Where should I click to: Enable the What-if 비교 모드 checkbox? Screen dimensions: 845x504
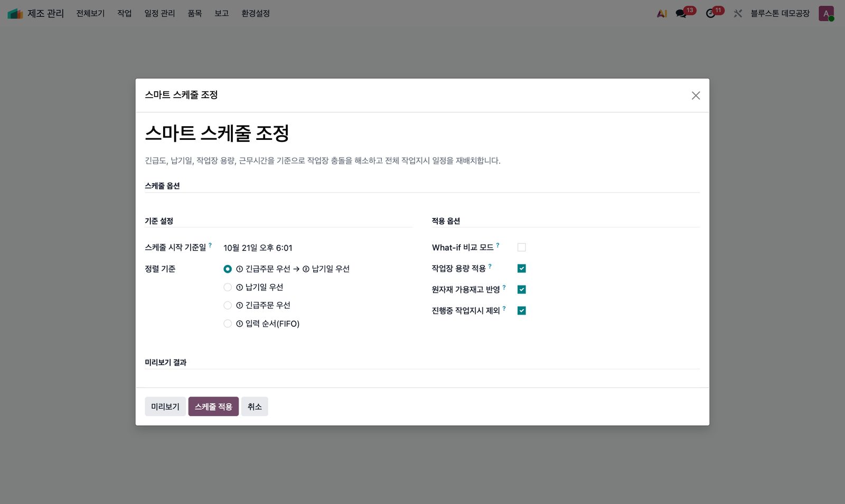[522, 248]
